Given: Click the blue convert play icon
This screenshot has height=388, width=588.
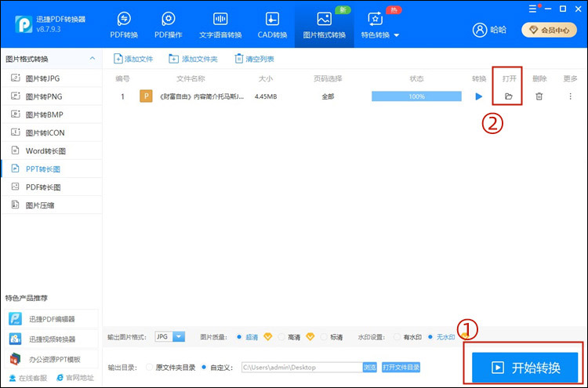Looking at the screenshot, I should (x=478, y=96).
